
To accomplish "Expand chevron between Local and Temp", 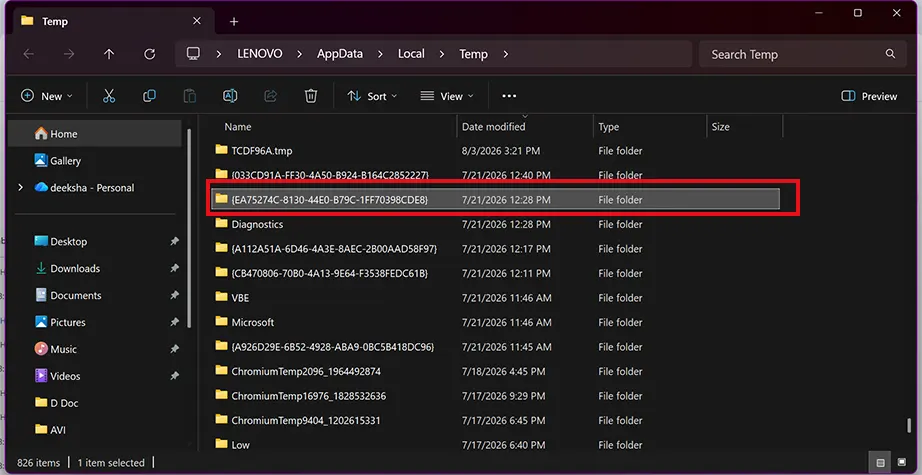I will (442, 54).
